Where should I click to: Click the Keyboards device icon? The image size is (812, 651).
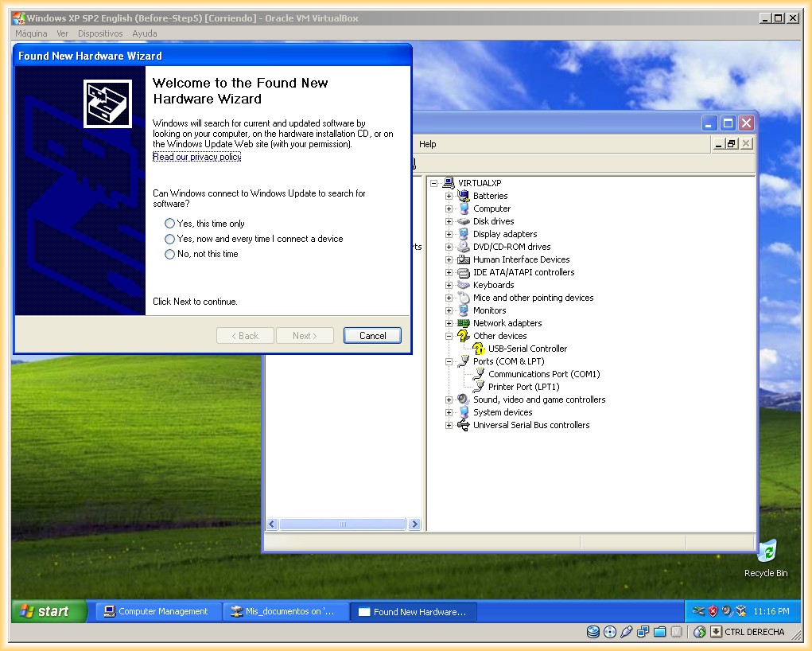tap(464, 285)
